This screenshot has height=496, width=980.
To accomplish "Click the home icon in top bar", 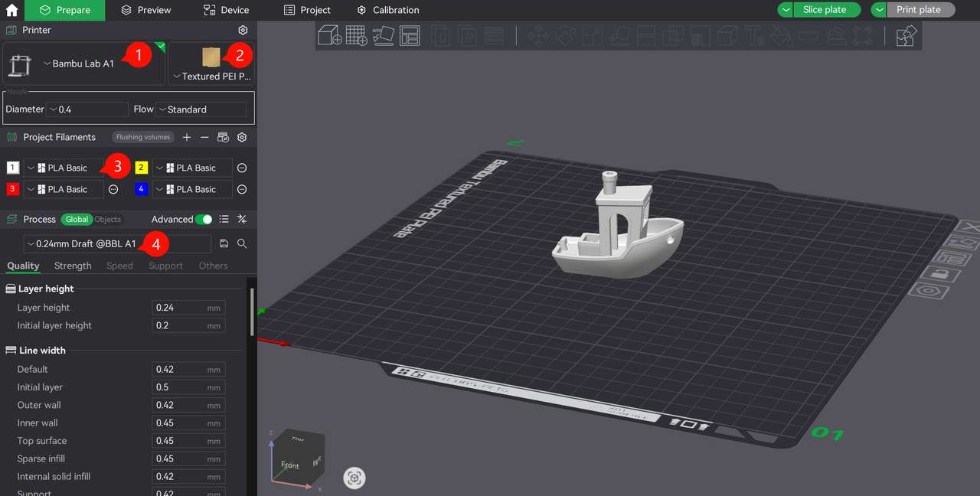I will [11, 10].
